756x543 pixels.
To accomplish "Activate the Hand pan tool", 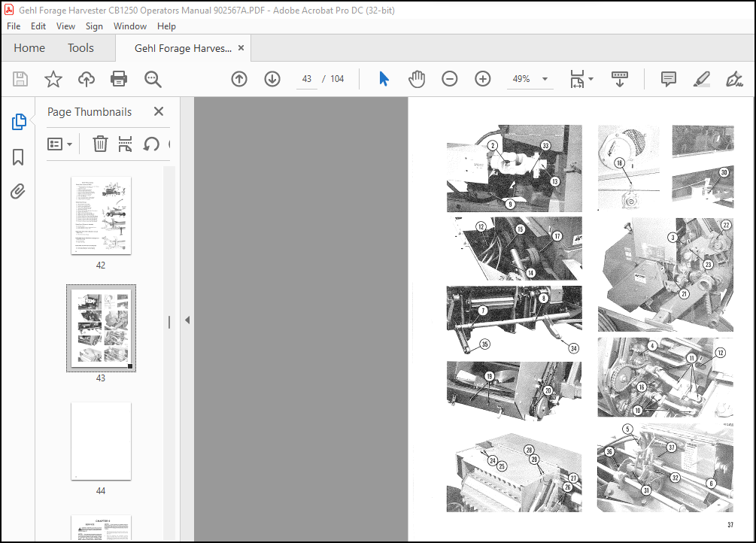I will point(417,79).
